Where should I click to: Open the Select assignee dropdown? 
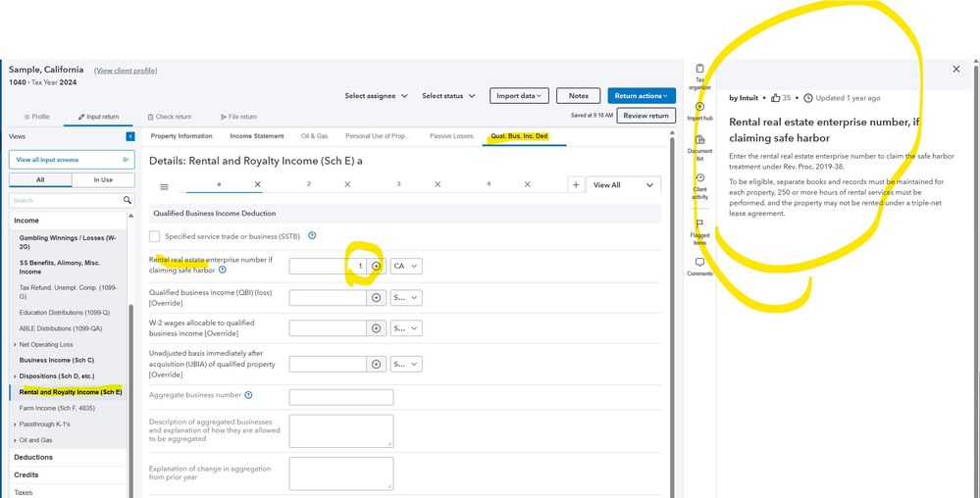click(376, 96)
